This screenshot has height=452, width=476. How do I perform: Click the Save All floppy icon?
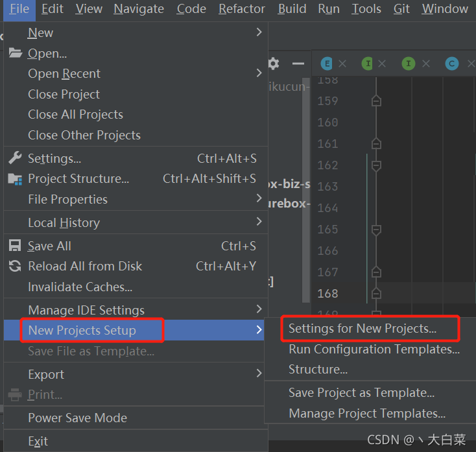tap(15, 246)
